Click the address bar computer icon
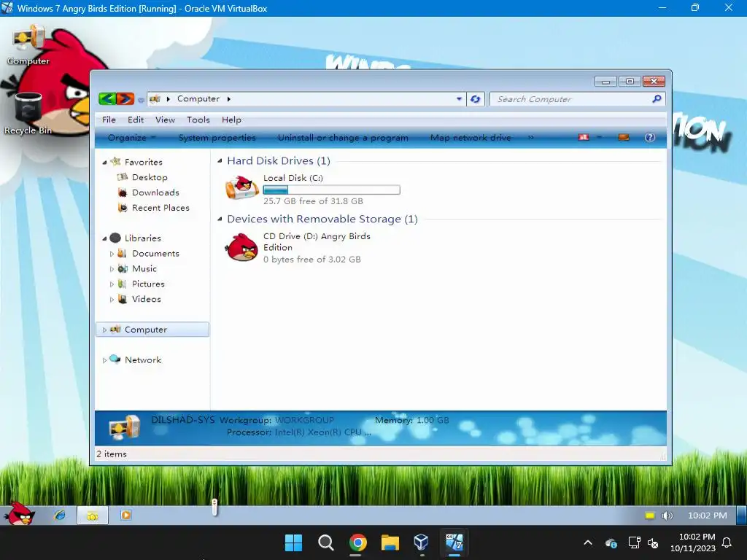The image size is (747, 560). pyautogui.click(x=155, y=99)
